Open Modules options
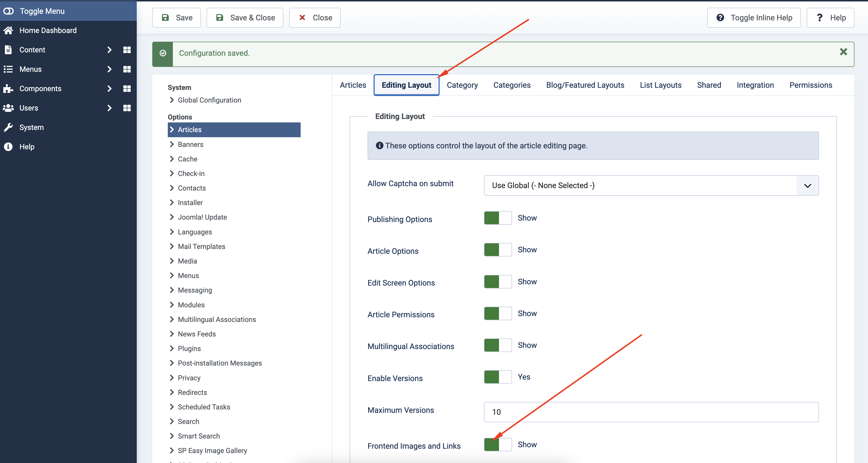The height and width of the screenshot is (463, 868). point(191,305)
